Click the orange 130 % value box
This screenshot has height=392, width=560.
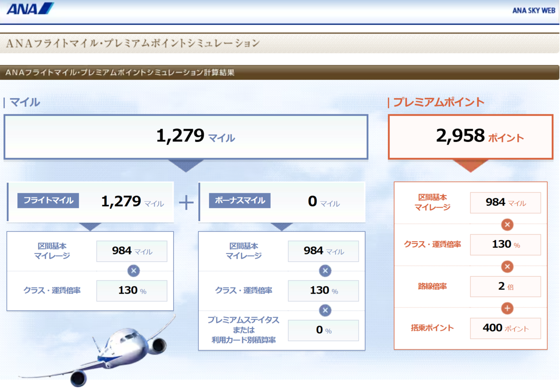[505, 245]
